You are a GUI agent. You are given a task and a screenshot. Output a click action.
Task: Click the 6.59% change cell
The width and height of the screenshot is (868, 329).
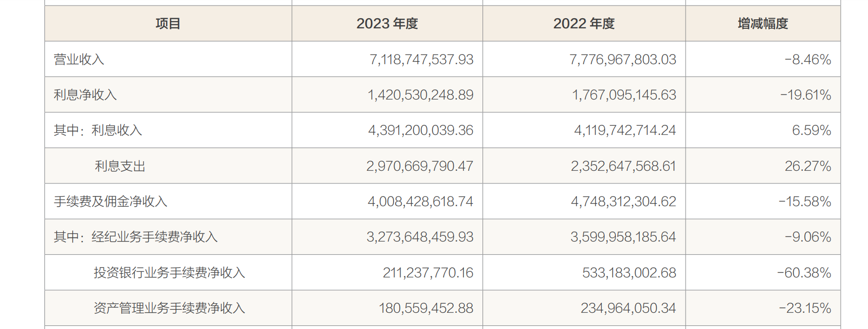[x=811, y=130]
